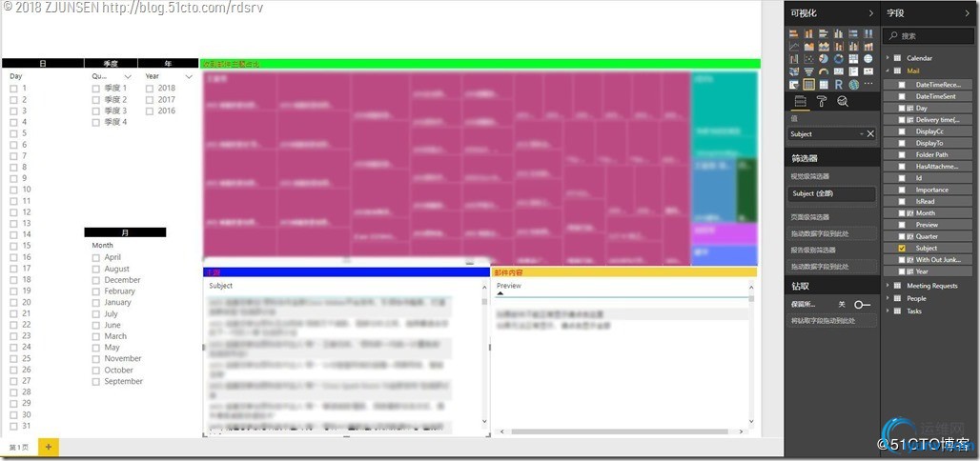The width and height of the screenshot is (980, 461).
Task: Add a new page with plus button
Action: [48, 448]
